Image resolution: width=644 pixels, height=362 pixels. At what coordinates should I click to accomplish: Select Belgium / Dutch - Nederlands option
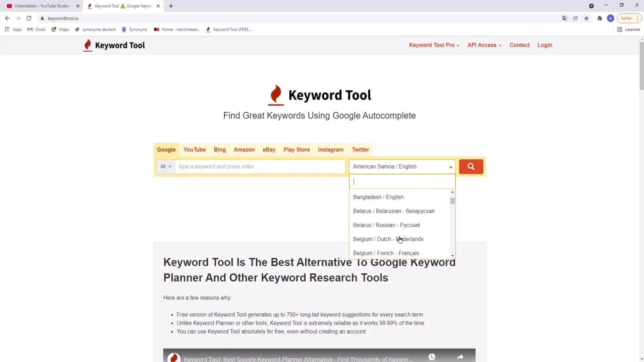399,239
